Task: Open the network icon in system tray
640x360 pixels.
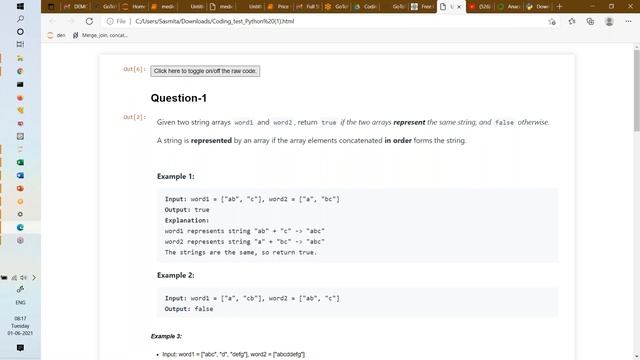Action: coord(14,278)
